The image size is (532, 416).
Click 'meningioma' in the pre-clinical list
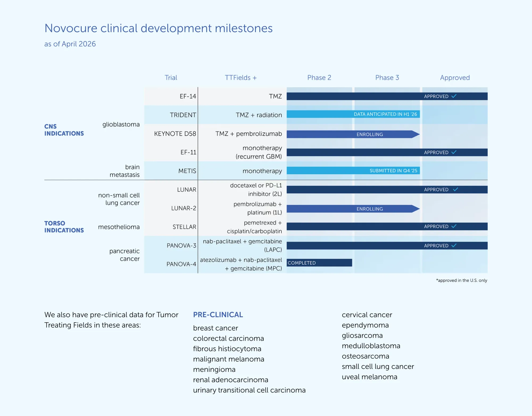click(214, 369)
